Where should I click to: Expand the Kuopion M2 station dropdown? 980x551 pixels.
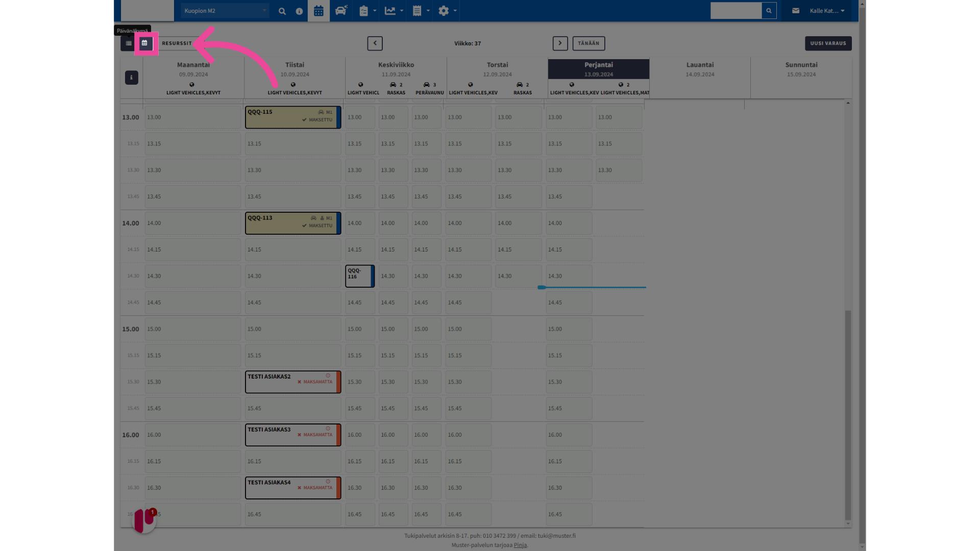coord(225,11)
